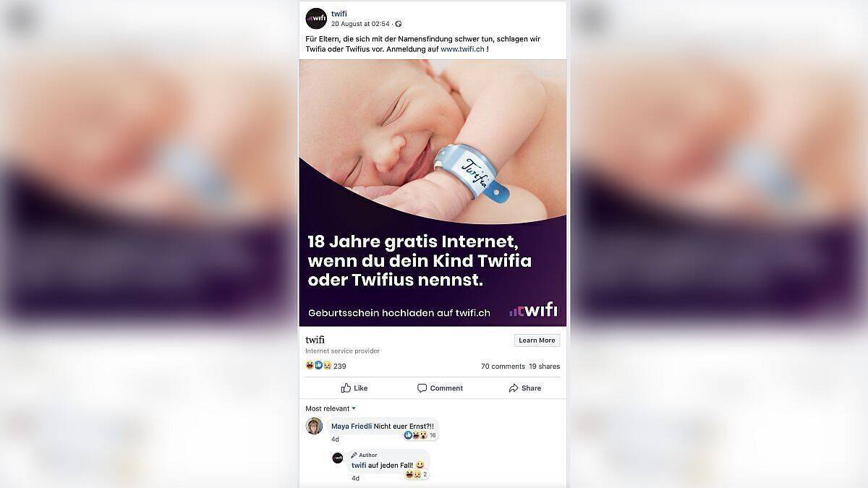Open the baby advertisement image

433,192
